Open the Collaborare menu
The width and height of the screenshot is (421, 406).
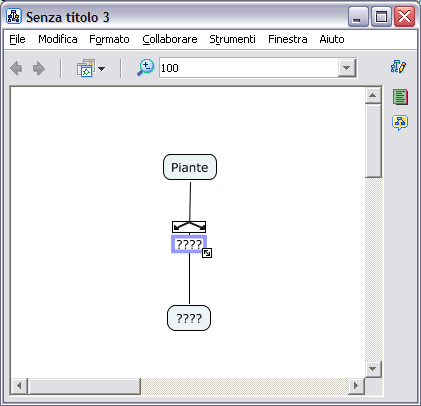(x=170, y=39)
